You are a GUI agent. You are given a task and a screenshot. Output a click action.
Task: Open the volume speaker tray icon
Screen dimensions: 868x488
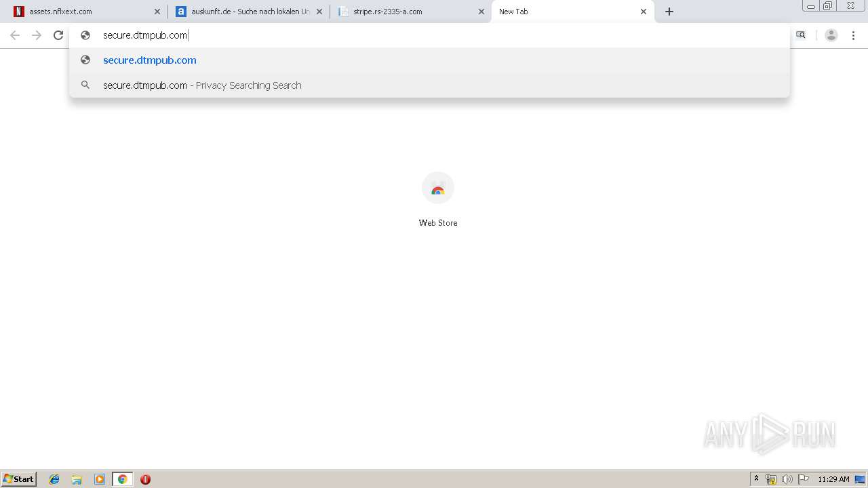tap(787, 479)
